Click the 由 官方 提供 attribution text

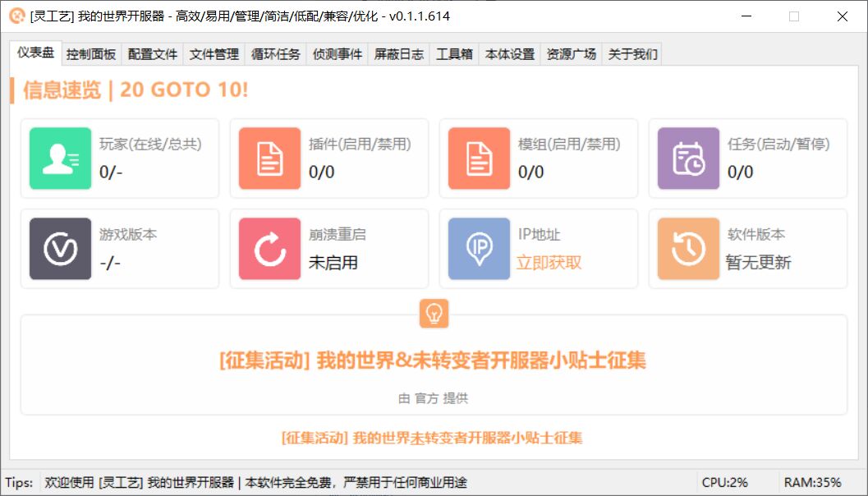[434, 398]
